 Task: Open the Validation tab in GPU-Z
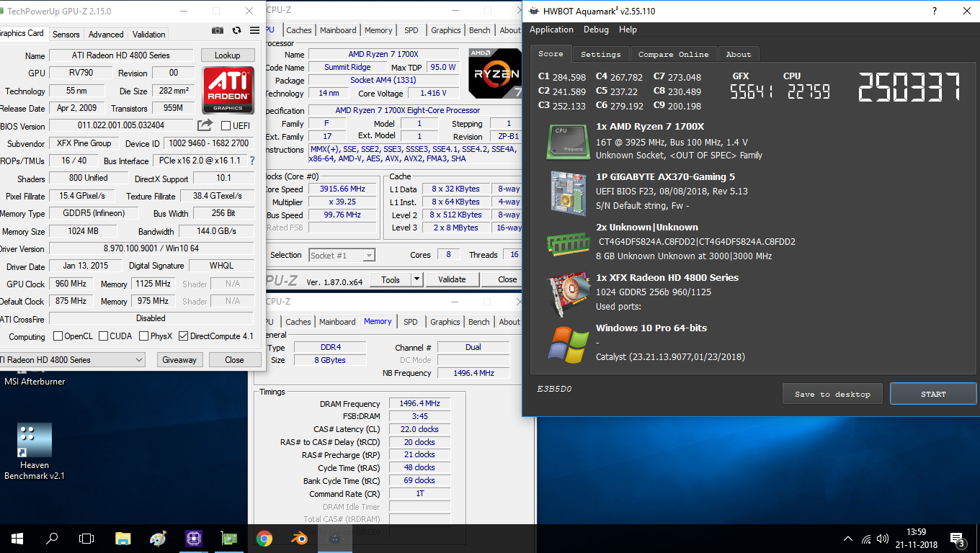(x=149, y=34)
